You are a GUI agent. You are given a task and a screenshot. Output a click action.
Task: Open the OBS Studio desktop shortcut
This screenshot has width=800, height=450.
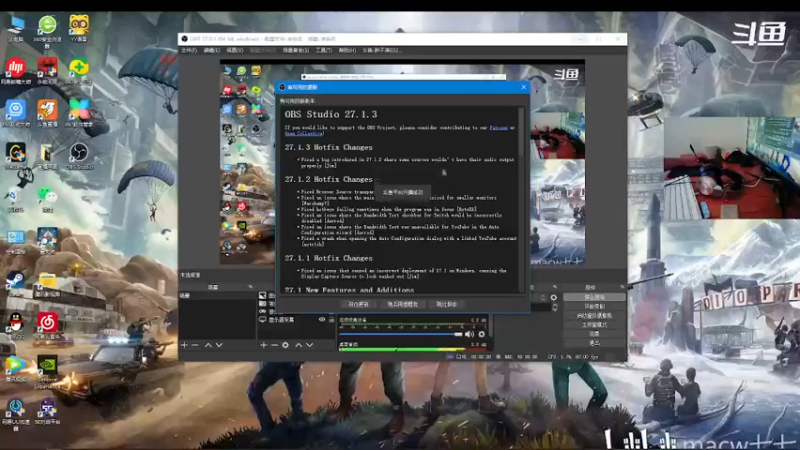pos(79,156)
